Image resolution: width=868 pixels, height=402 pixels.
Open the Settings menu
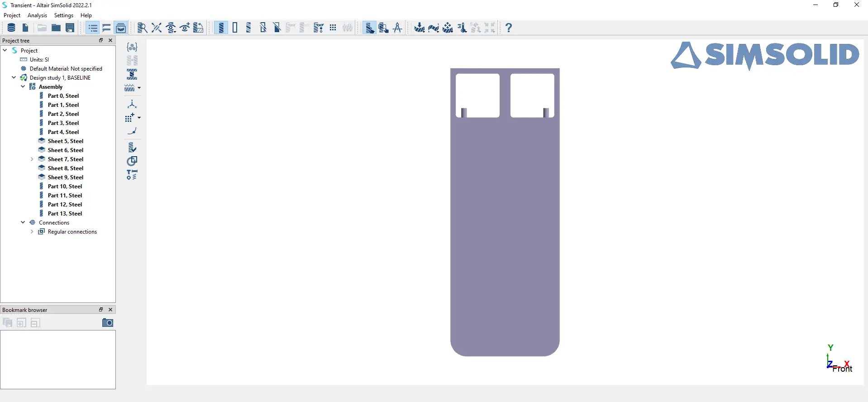coord(64,15)
